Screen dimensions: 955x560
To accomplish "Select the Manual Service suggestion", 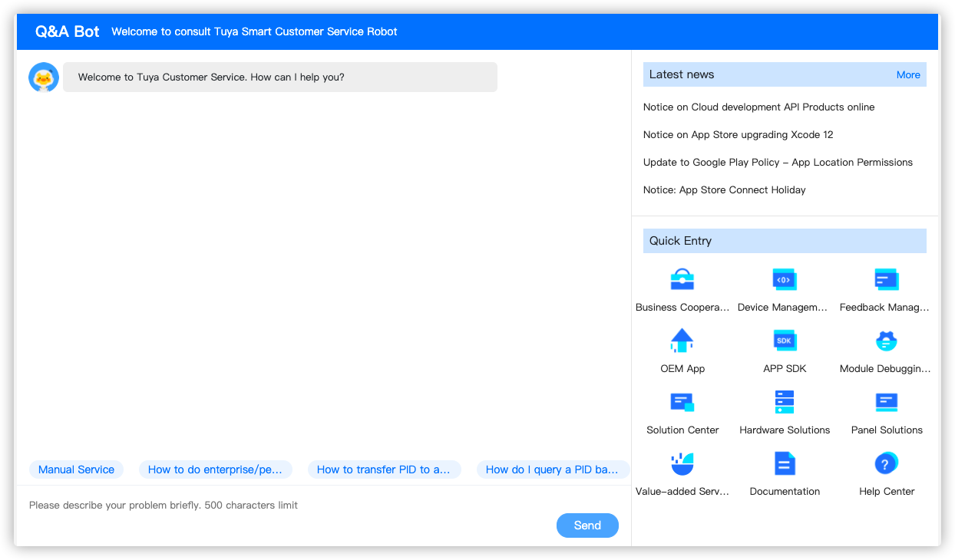I will click(x=76, y=469).
